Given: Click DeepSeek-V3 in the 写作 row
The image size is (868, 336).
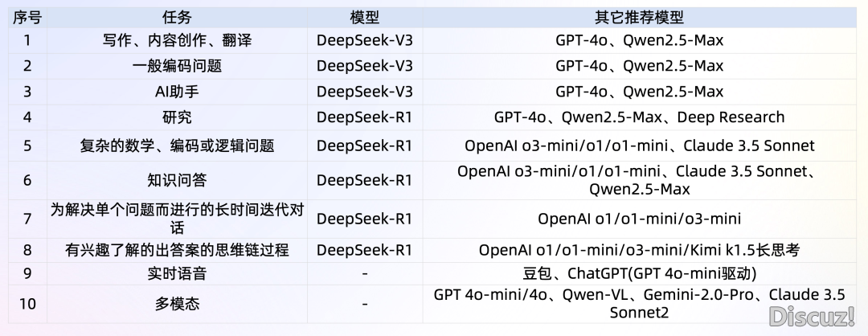Looking at the screenshot, I should click(365, 40).
